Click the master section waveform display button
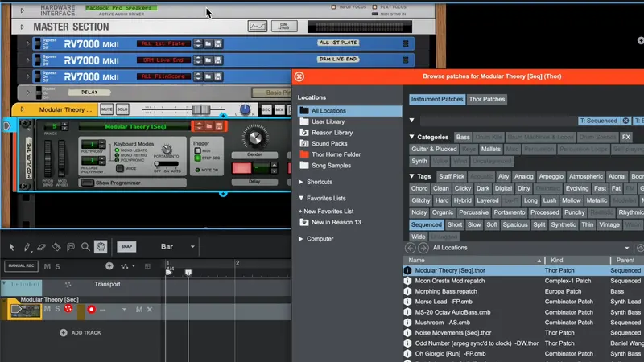The width and height of the screenshot is (644, 362). [258, 27]
